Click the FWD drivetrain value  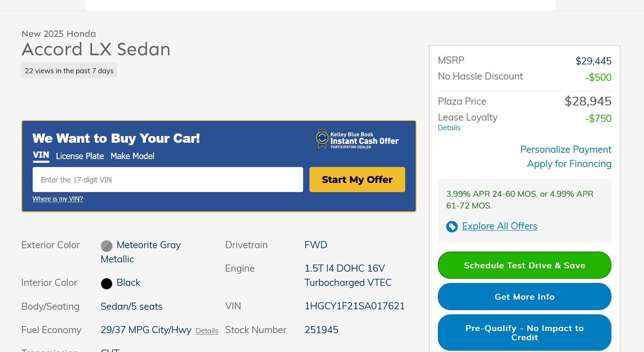316,245
